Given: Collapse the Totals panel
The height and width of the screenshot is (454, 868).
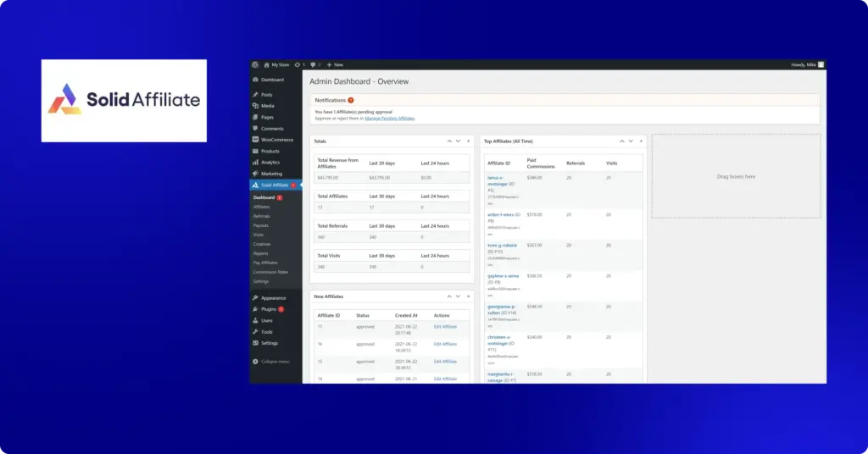Looking at the screenshot, I should pyautogui.click(x=468, y=141).
